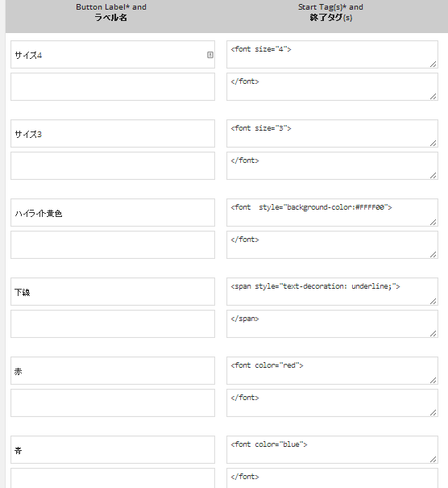Focus the 青 label input field
Image resolution: width=448 pixels, height=488 pixels.
tap(113, 450)
